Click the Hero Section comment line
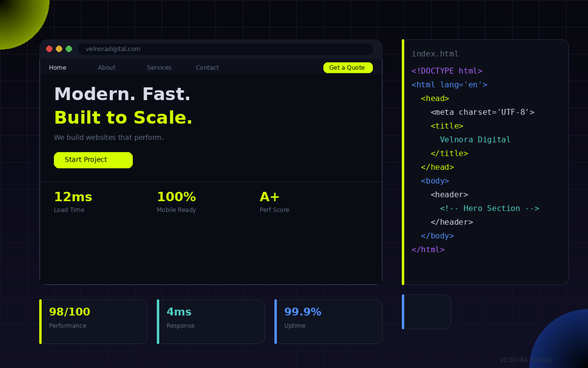Viewport: 588px width, 368px height. (490, 209)
